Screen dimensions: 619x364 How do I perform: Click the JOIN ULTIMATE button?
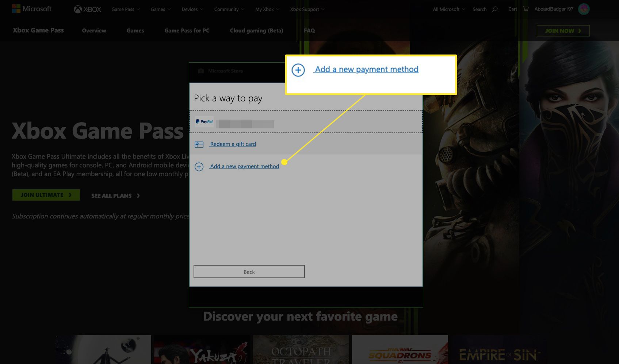coord(46,195)
